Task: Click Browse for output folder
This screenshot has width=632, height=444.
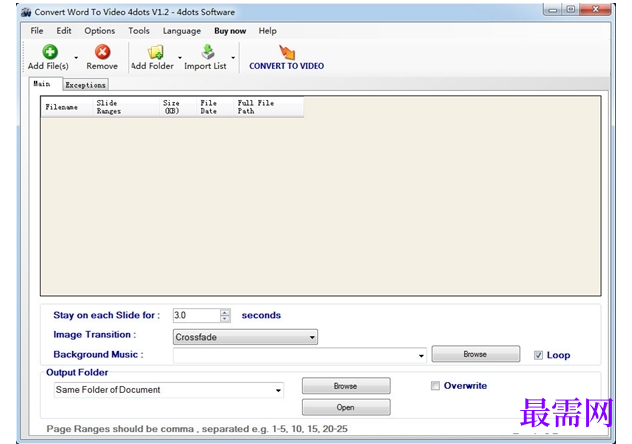Action: tap(346, 386)
